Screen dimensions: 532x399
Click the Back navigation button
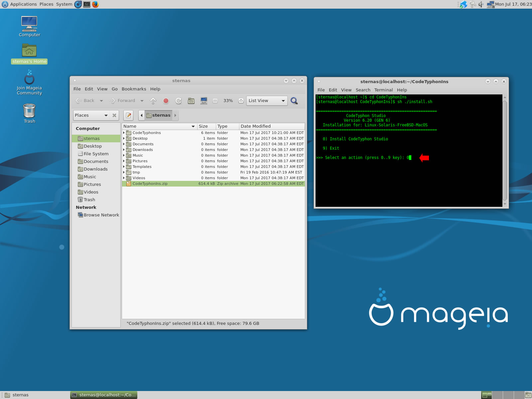pos(86,101)
